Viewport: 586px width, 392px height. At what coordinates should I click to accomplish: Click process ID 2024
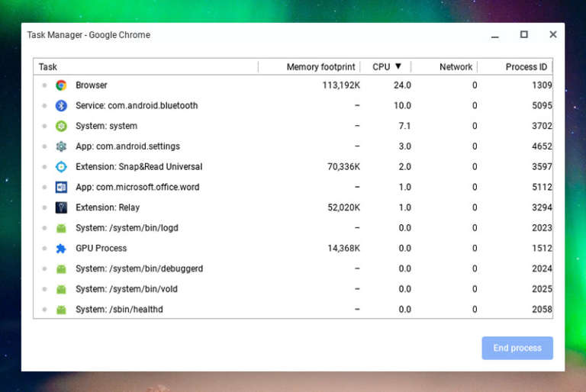tap(542, 268)
